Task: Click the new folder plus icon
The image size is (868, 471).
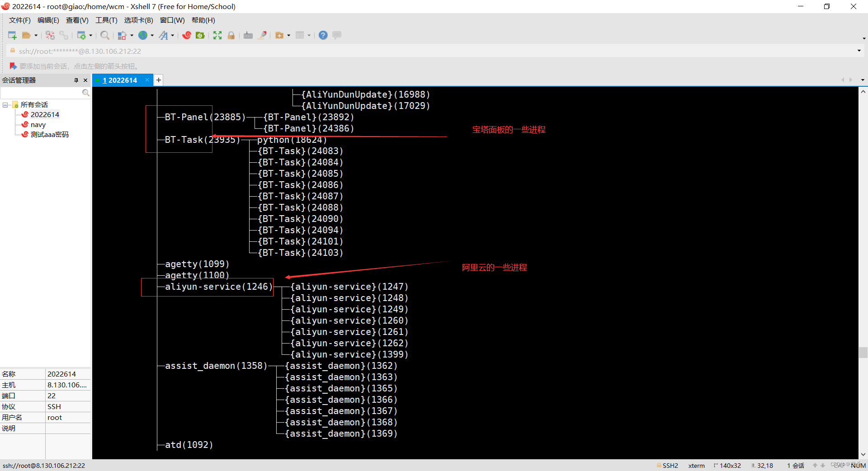Action: click(x=279, y=35)
